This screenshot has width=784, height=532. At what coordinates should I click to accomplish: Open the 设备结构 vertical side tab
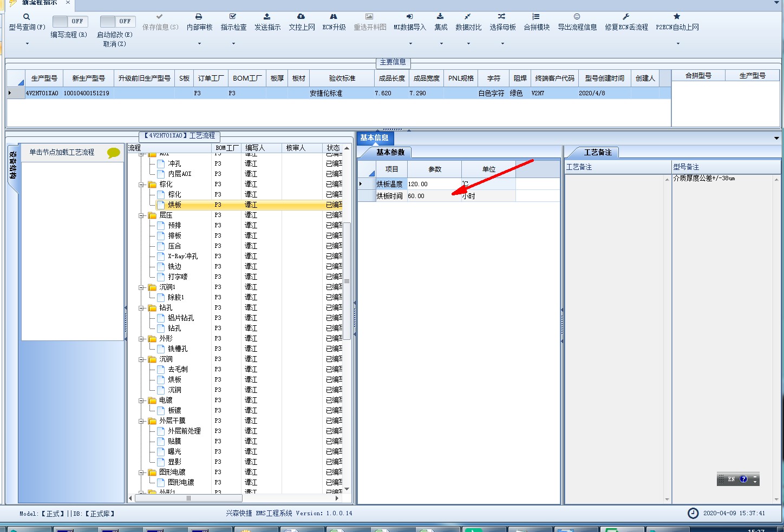[x=13, y=167]
